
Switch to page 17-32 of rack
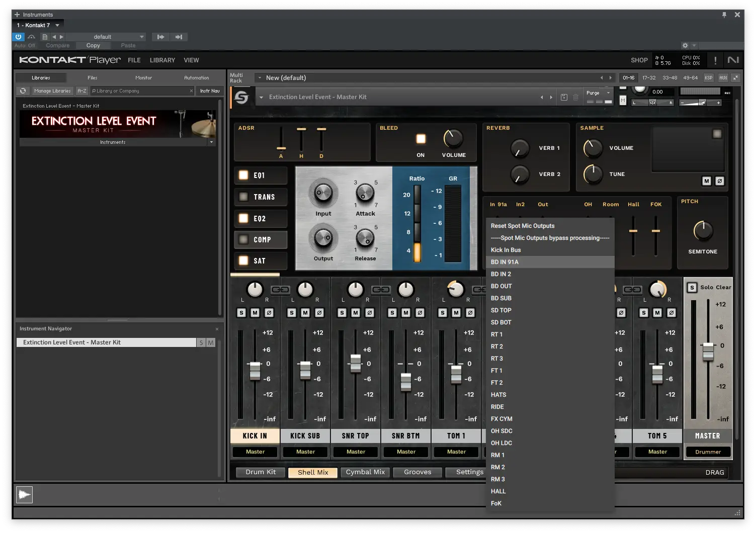pyautogui.click(x=649, y=78)
